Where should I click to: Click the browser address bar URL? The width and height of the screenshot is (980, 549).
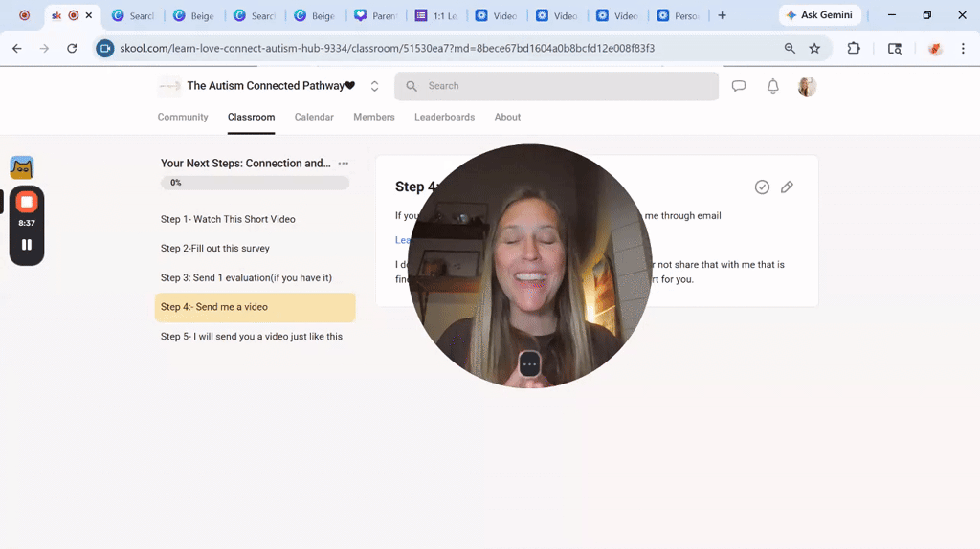(387, 48)
